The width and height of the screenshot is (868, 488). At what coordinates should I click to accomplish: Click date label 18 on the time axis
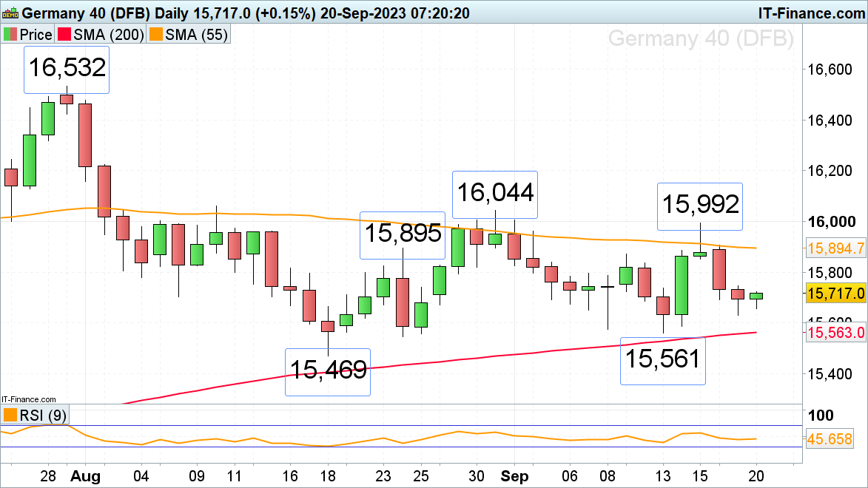tap(328, 476)
